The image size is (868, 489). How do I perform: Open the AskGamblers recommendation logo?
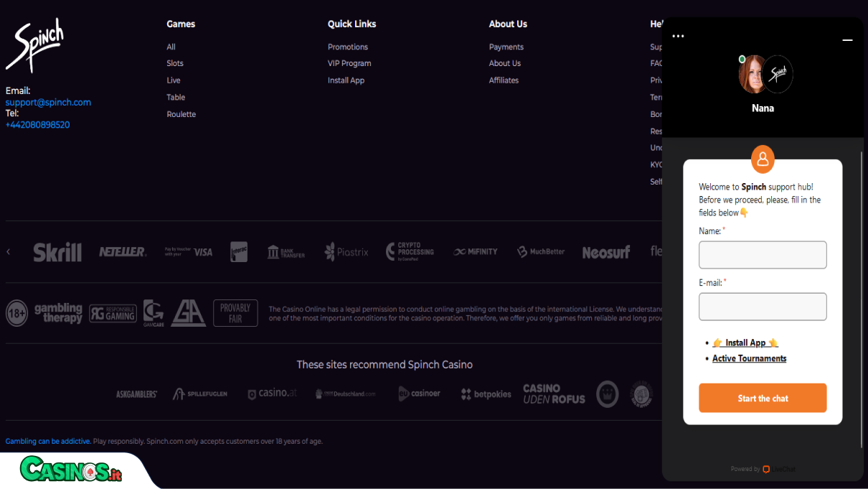point(136,394)
